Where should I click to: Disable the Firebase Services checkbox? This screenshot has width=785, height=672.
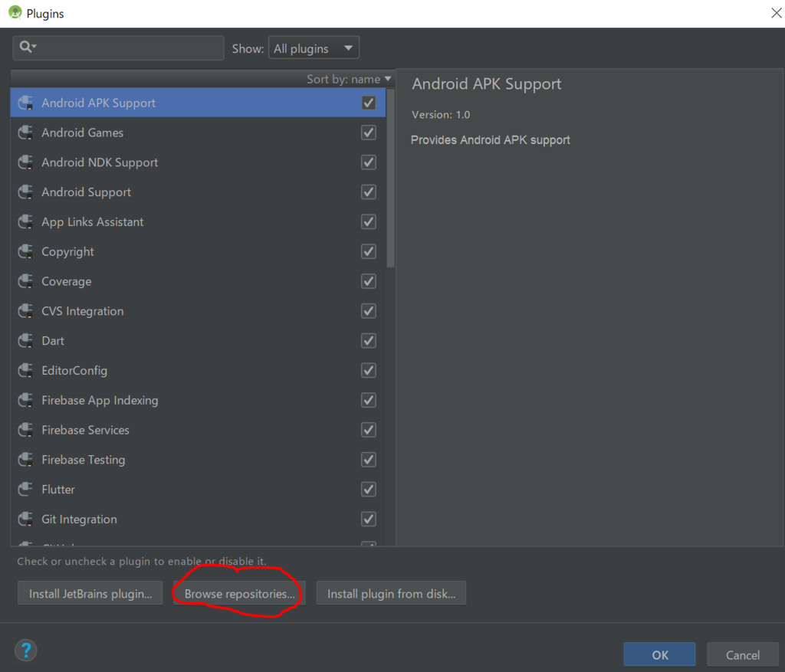[369, 430]
